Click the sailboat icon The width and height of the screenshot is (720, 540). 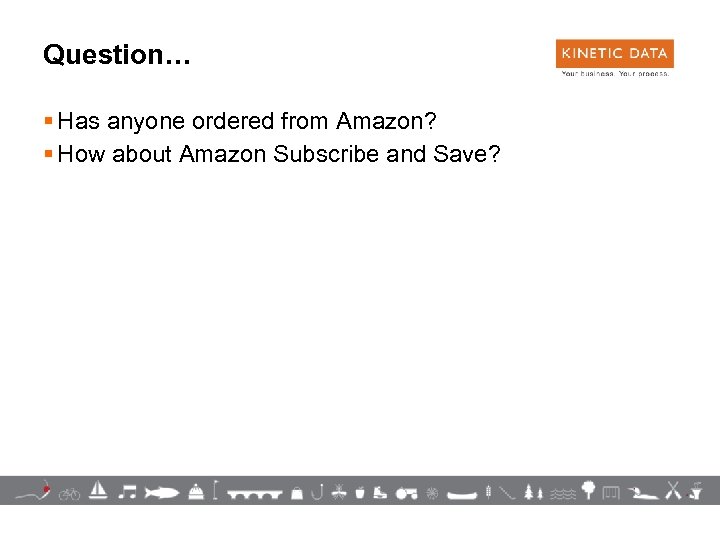[98, 489]
